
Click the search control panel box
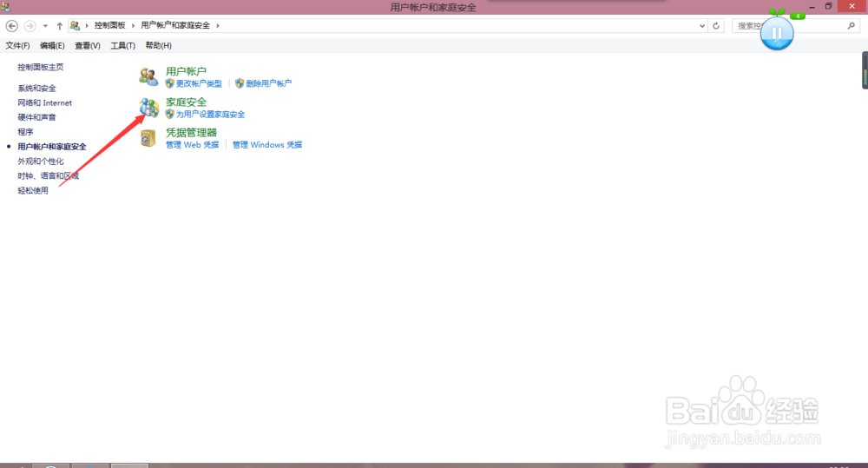click(x=795, y=25)
